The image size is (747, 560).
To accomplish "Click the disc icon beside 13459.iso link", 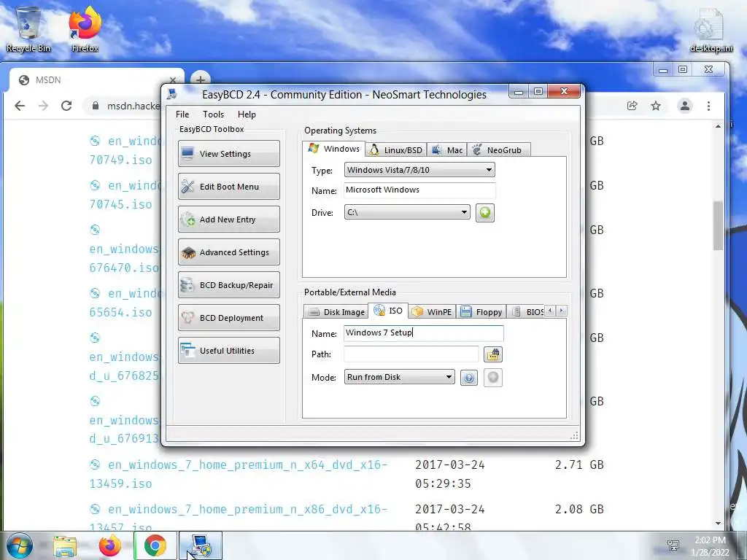I will point(95,464).
